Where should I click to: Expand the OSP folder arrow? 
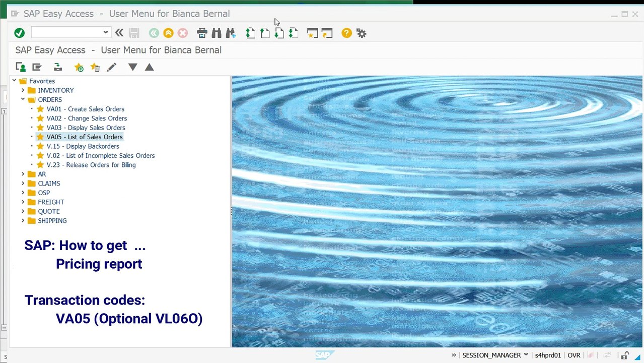tap(23, 193)
